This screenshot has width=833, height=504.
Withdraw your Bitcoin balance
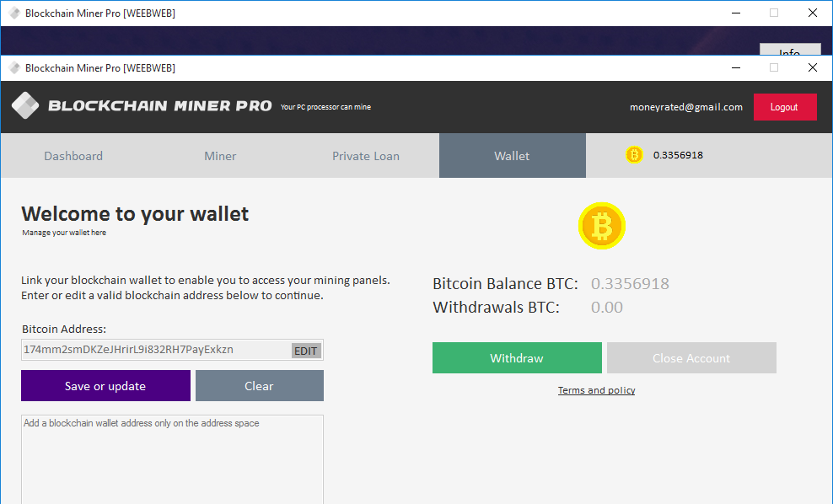[517, 357]
